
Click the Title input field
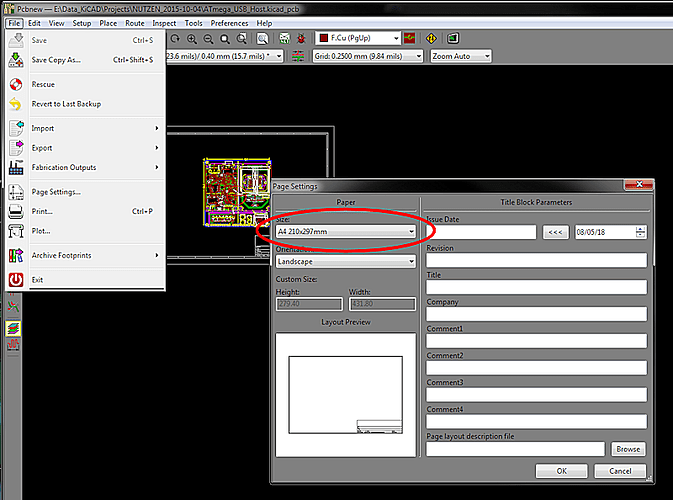click(x=537, y=287)
